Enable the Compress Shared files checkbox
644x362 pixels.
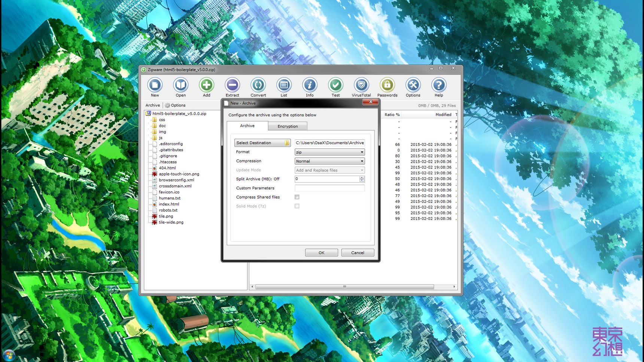point(297,197)
